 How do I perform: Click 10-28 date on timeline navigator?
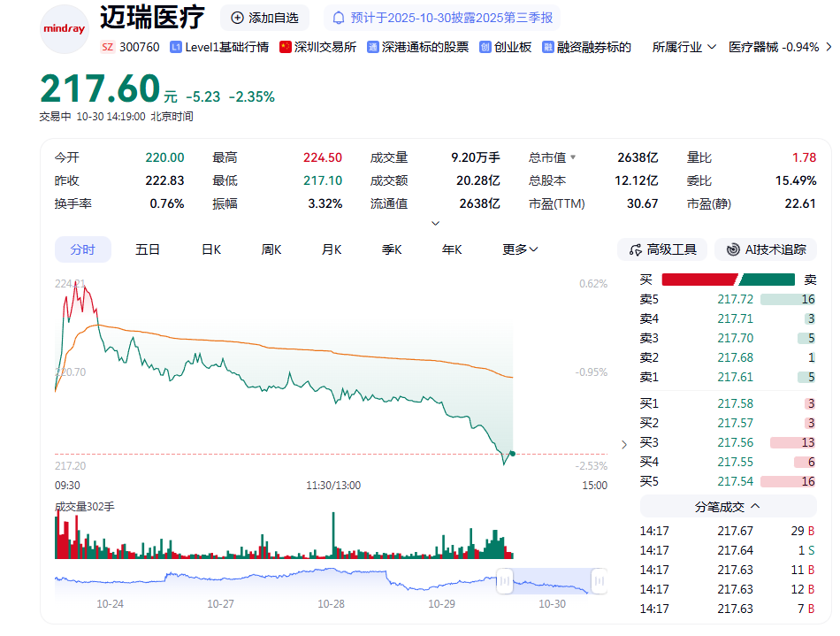pos(331,604)
